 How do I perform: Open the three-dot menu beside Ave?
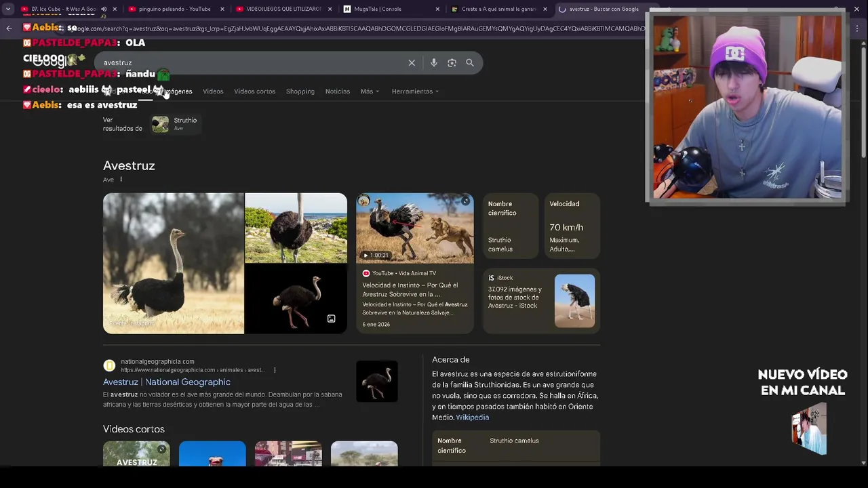tap(121, 180)
